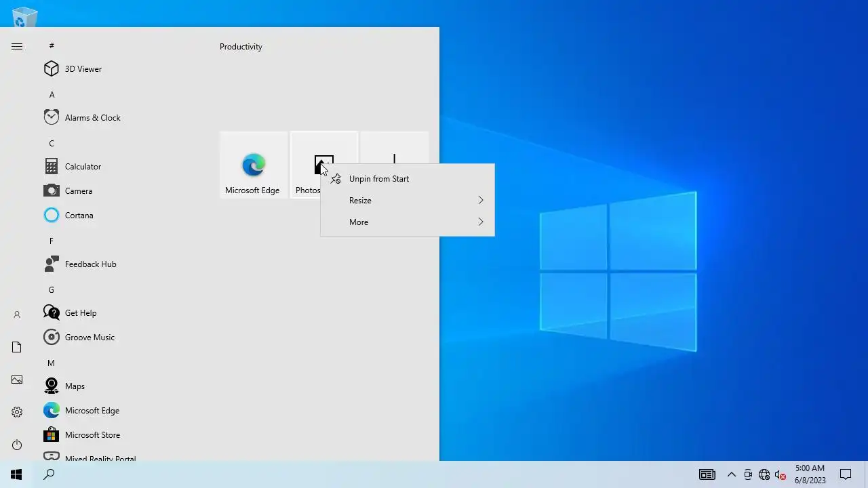
Task: Open Feedback Hub
Action: pos(122,264)
